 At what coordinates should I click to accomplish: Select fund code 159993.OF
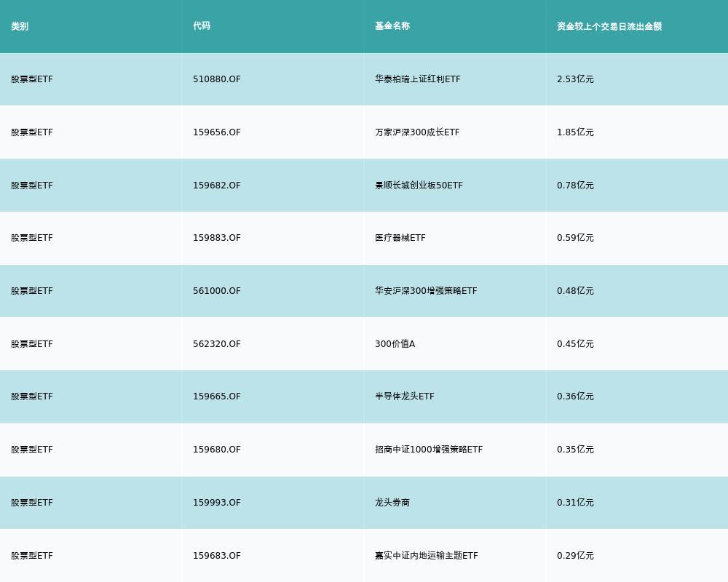pyautogui.click(x=217, y=503)
